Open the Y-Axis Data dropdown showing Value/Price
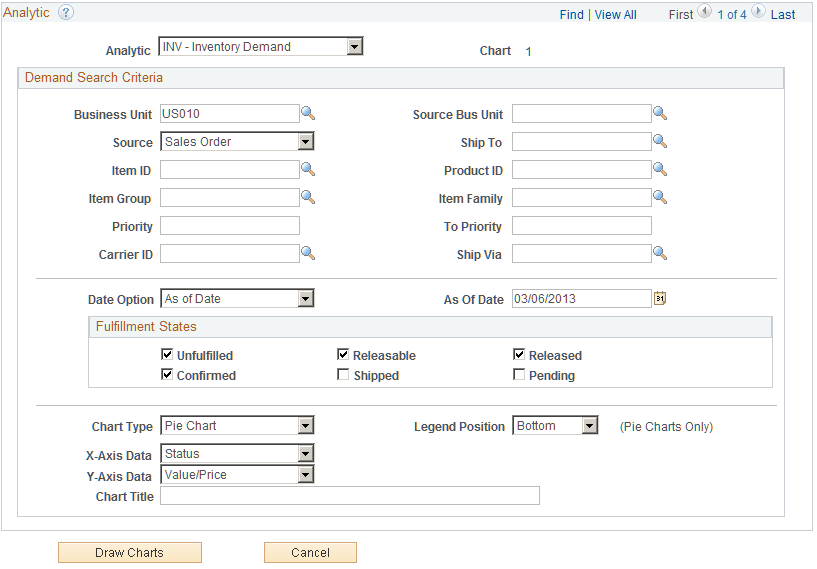 pyautogui.click(x=237, y=475)
